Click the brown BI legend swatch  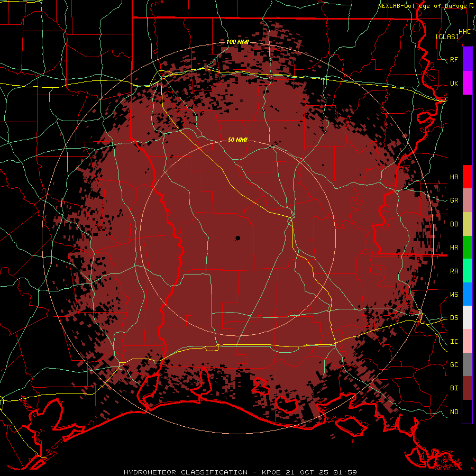(x=467, y=388)
